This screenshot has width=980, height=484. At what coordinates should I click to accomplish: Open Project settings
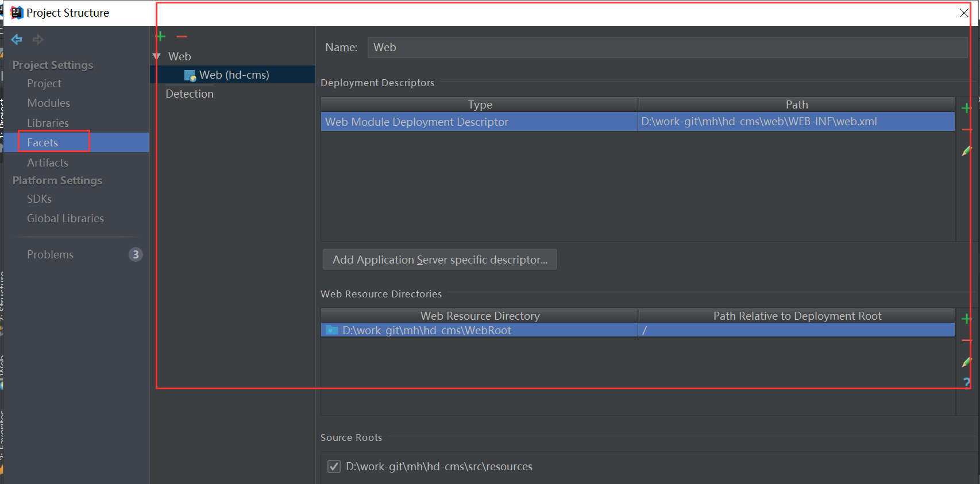[44, 83]
